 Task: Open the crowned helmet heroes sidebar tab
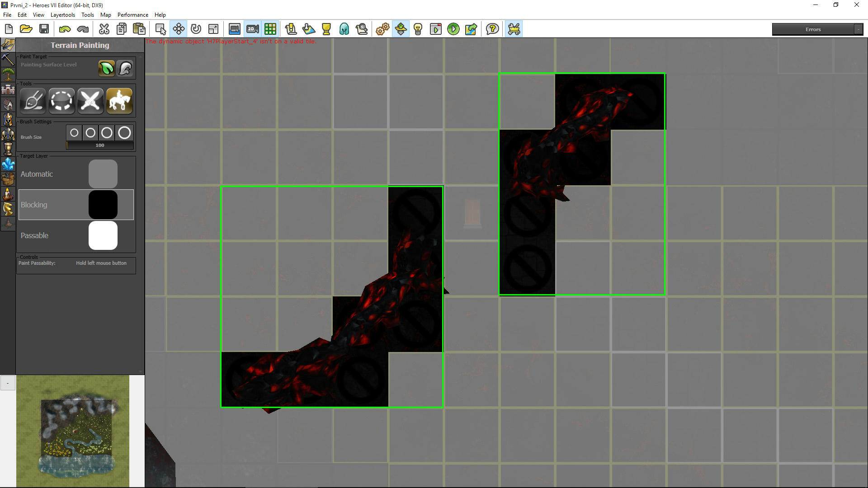[8, 119]
